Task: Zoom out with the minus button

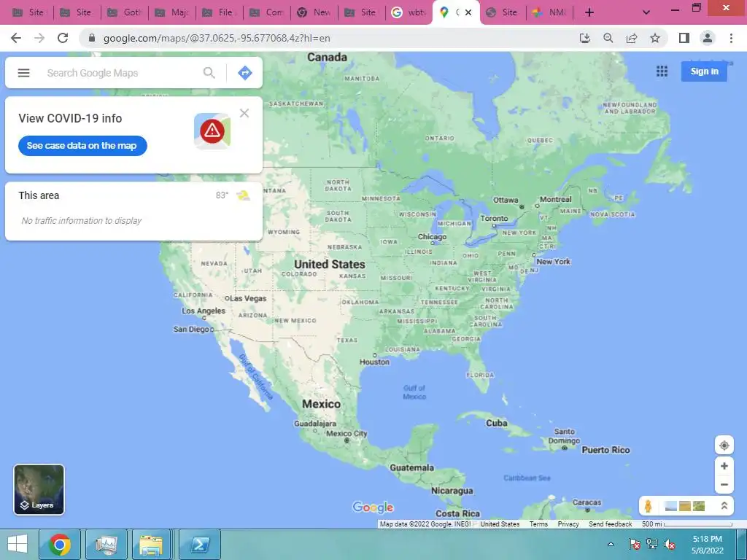Action: point(724,485)
